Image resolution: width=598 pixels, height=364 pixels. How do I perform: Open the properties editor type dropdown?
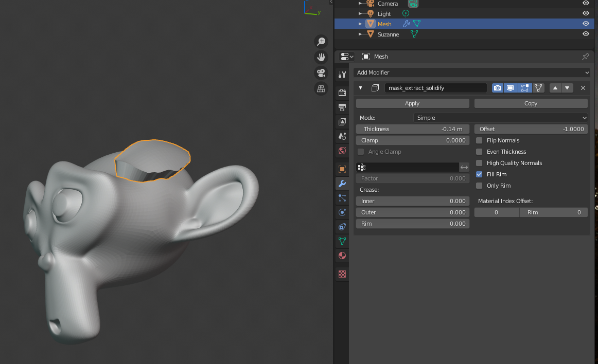click(x=347, y=57)
